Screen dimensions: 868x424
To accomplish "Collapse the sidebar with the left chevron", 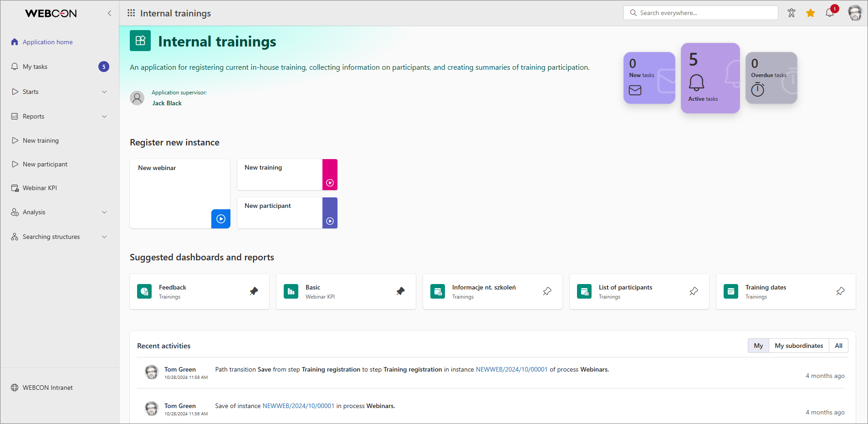I will tap(109, 13).
